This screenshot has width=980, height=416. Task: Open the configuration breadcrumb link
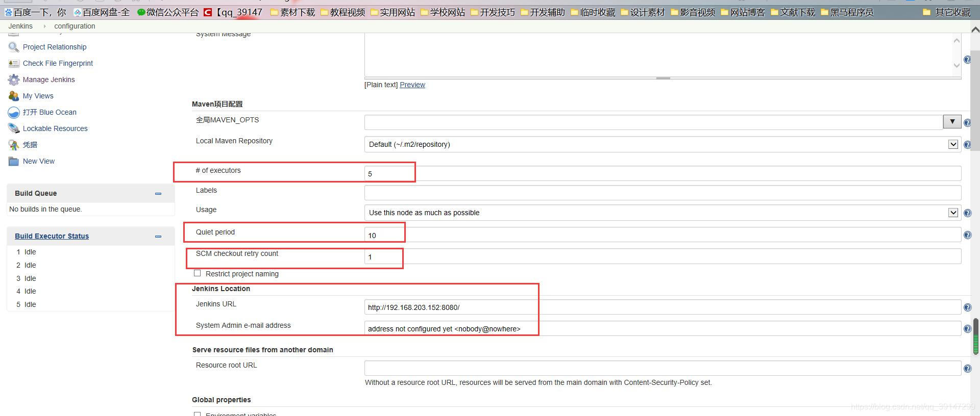point(75,26)
